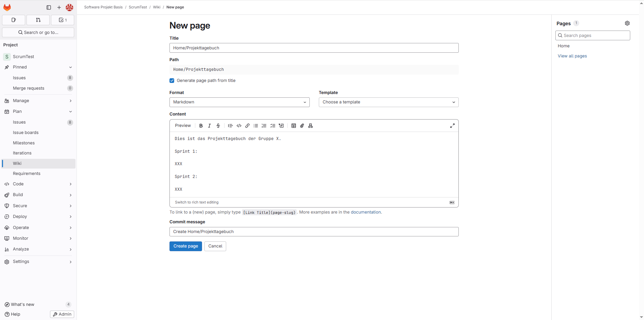Open Issue boards in the Plan menu

(x=26, y=133)
